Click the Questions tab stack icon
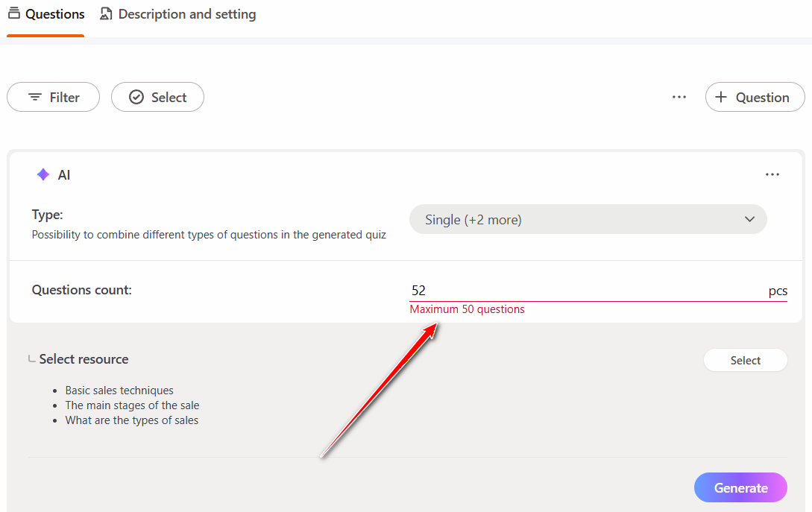This screenshot has height=512, width=812. click(14, 14)
